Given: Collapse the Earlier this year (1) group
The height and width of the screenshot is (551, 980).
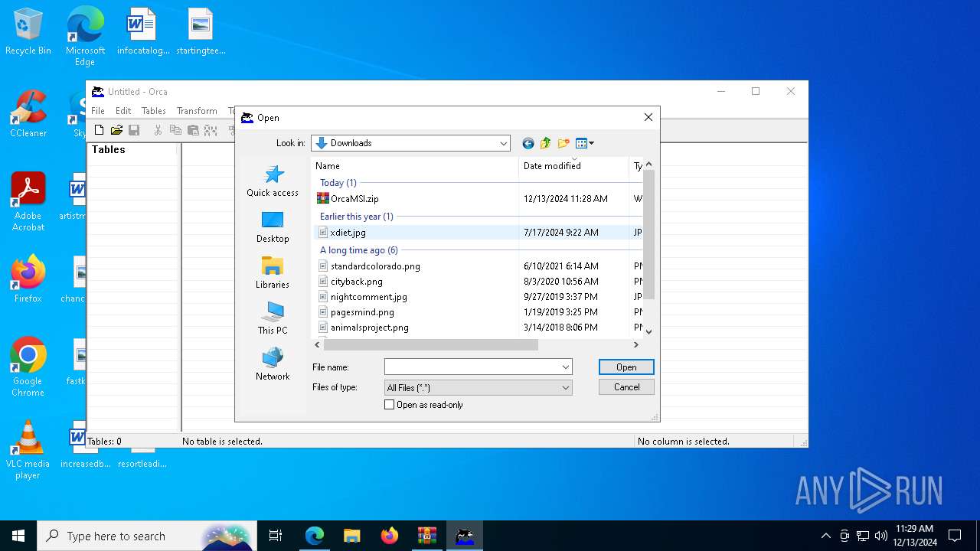Looking at the screenshot, I should (x=356, y=217).
